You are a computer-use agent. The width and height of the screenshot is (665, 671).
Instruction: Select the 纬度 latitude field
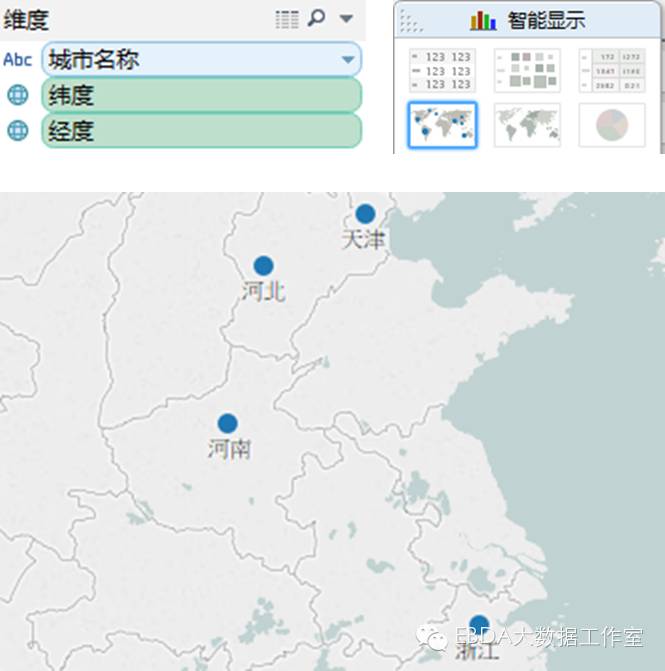(200, 96)
